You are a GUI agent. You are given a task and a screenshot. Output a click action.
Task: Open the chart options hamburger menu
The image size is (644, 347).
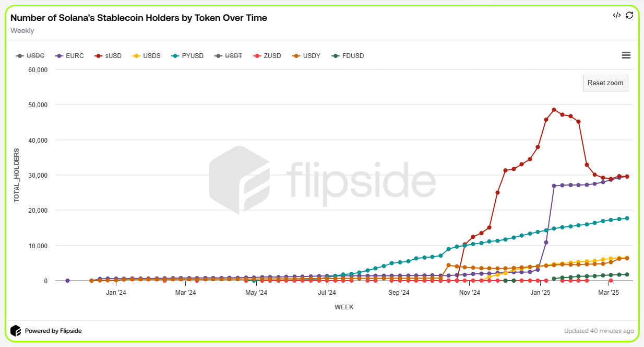pos(626,55)
